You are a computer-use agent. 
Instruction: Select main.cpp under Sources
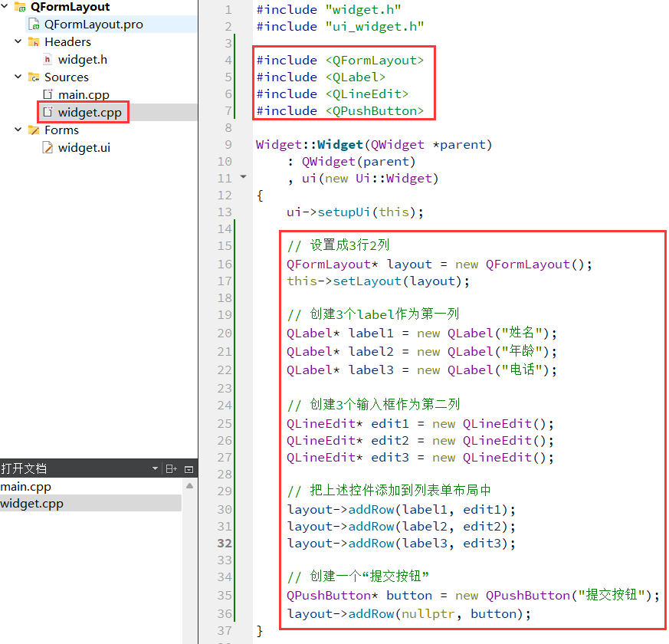coord(84,95)
